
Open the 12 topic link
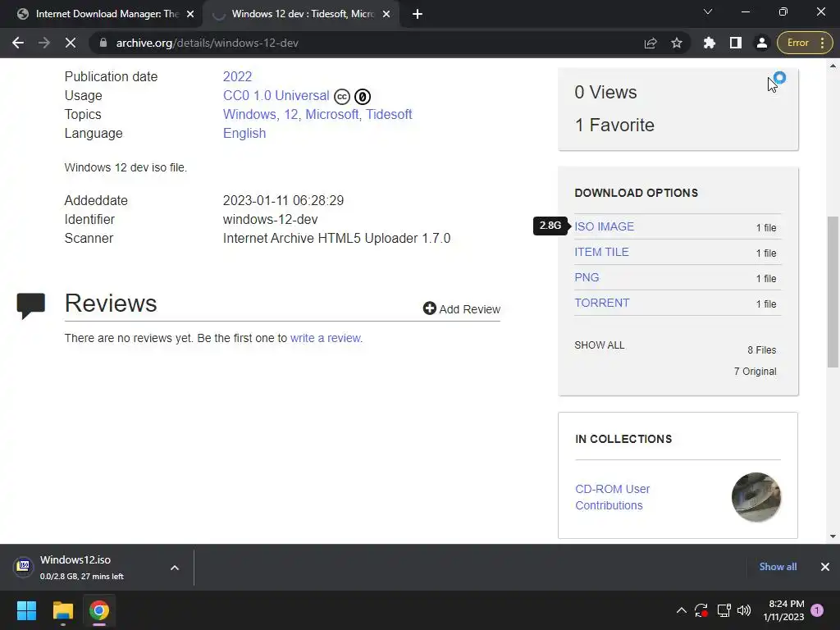(x=293, y=114)
